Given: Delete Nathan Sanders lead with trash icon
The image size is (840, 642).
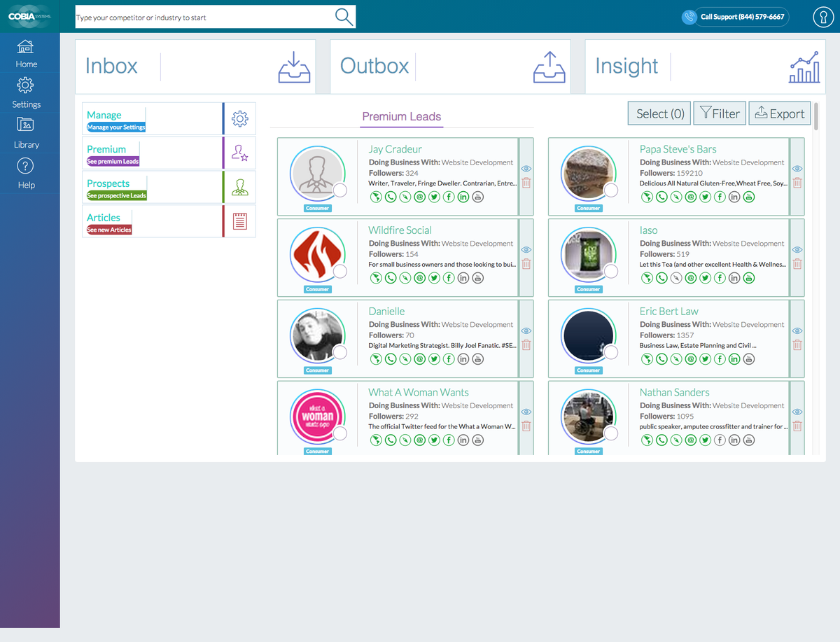Looking at the screenshot, I should (797, 426).
